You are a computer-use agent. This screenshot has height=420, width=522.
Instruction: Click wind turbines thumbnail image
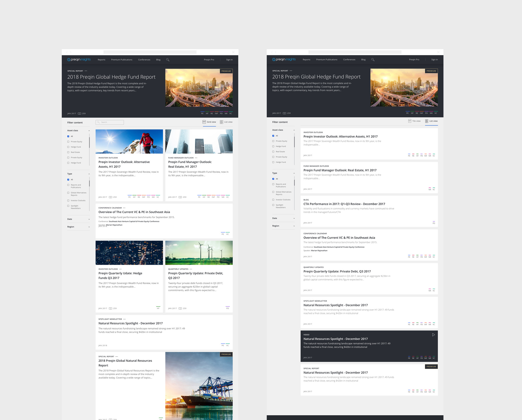[x=199, y=253]
